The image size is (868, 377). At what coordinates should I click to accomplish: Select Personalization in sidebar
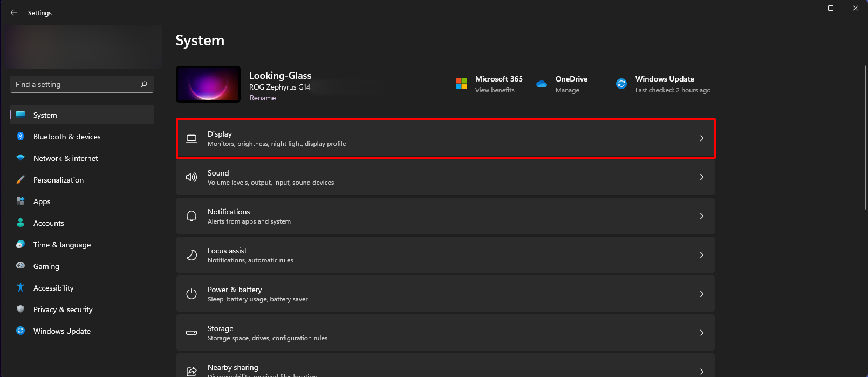click(x=82, y=180)
